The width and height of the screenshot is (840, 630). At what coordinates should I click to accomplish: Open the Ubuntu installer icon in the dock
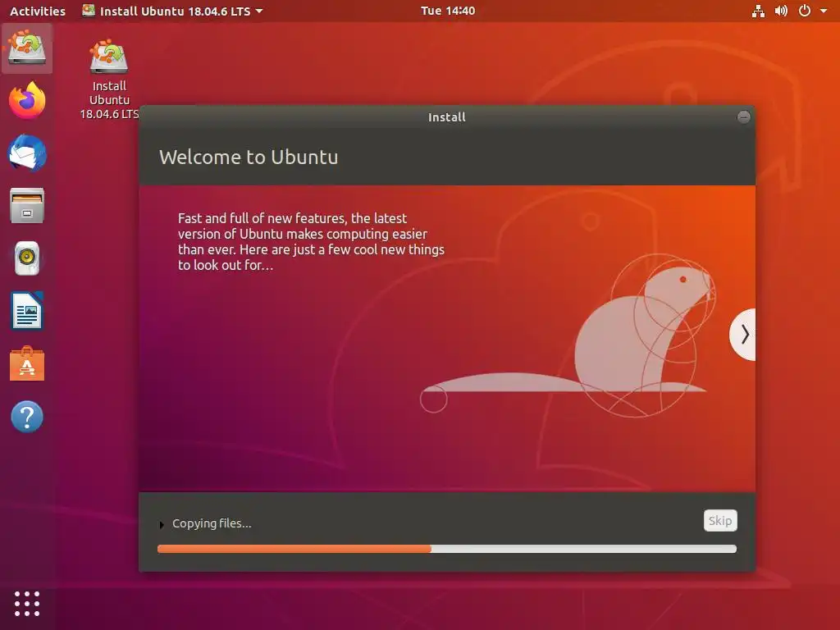coord(27,48)
